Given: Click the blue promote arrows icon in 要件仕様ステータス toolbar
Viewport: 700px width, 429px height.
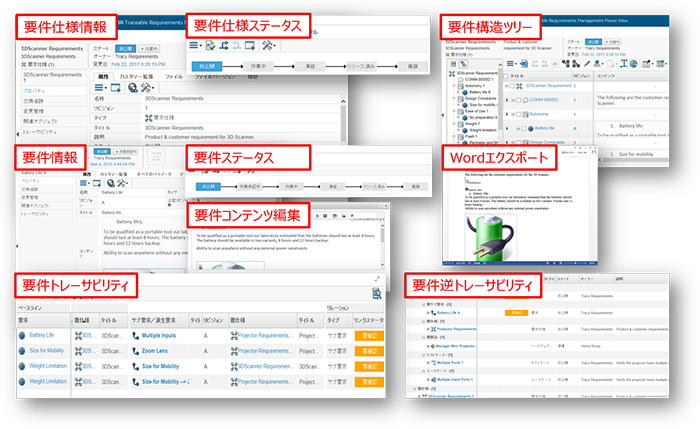Looking at the screenshot, I should [224, 46].
